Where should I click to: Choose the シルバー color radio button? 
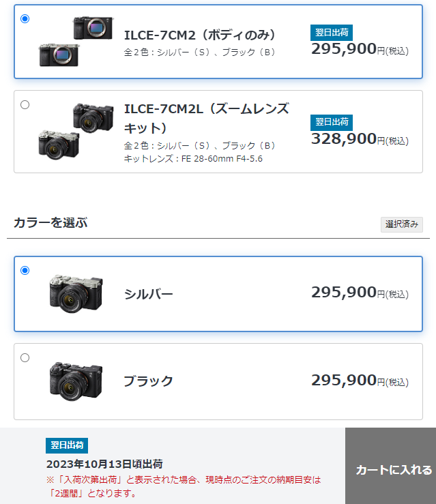point(25,270)
